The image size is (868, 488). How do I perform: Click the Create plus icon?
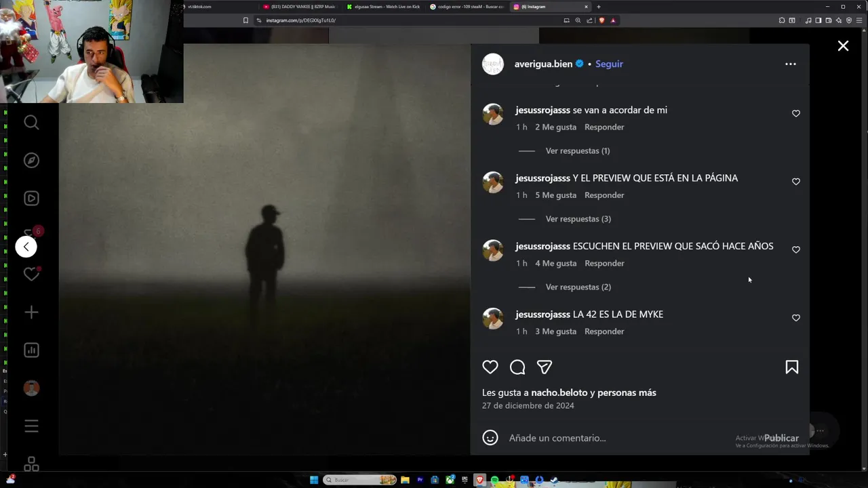[x=31, y=312]
